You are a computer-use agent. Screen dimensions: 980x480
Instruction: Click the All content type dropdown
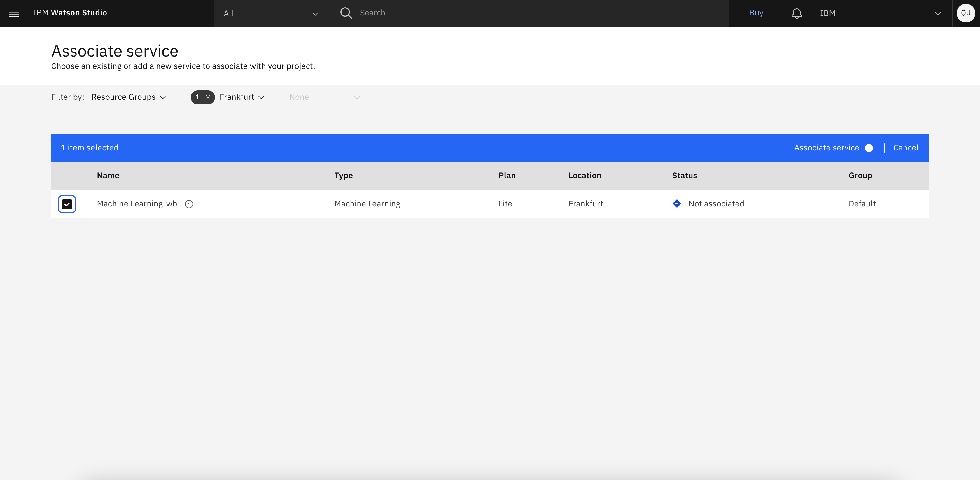pos(272,13)
